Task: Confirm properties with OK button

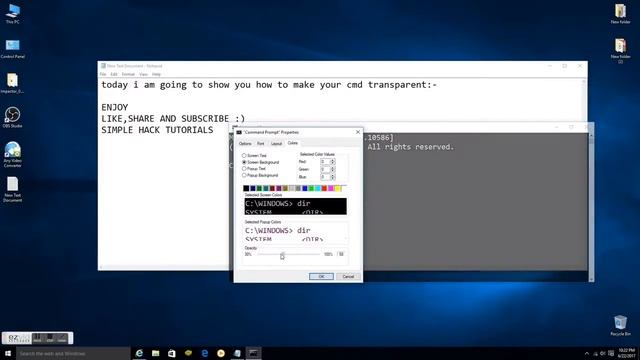Action: click(321, 276)
